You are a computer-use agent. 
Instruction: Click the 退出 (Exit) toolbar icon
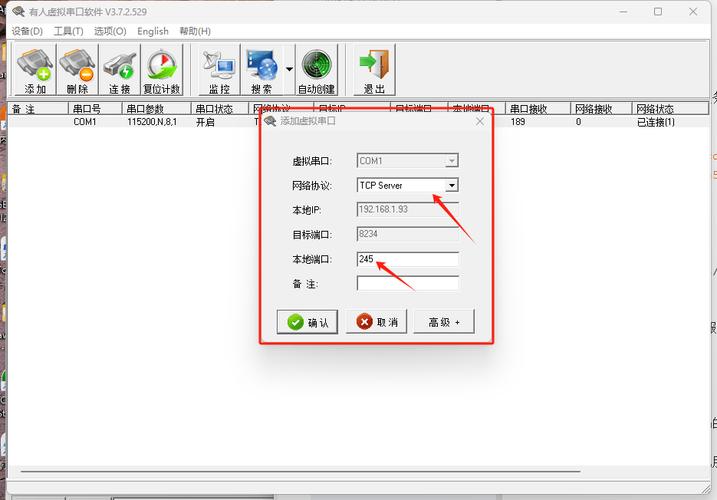[x=374, y=70]
